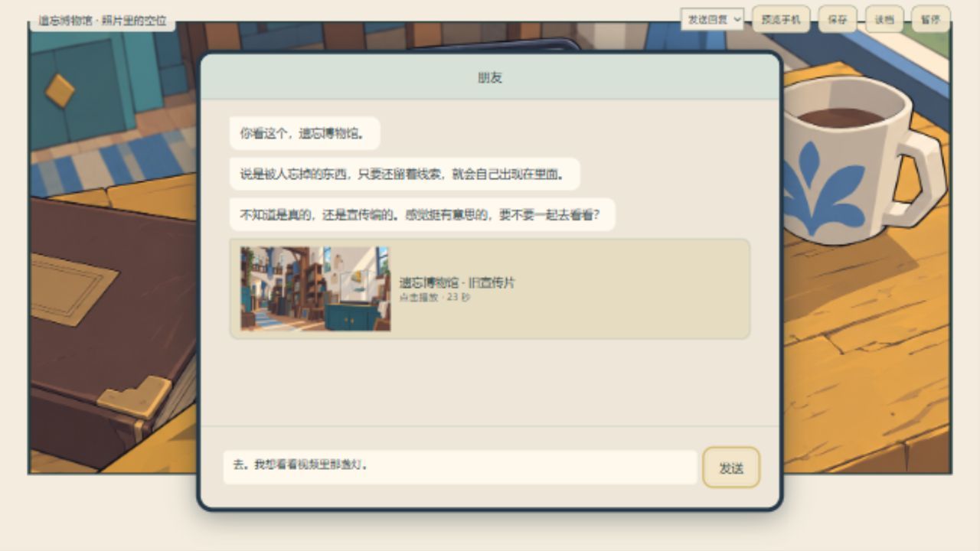Click the 点击播放 · 23 秒 caption

[x=435, y=297]
